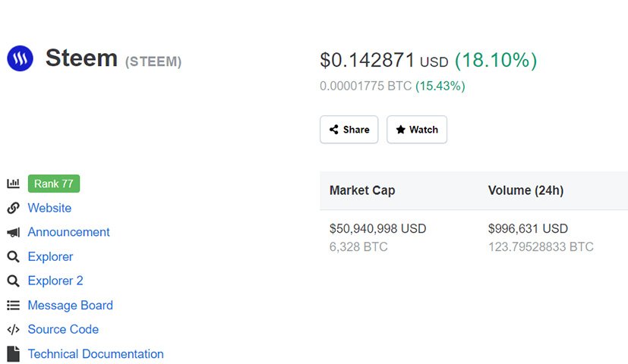Click the Steem logo icon

(20, 58)
